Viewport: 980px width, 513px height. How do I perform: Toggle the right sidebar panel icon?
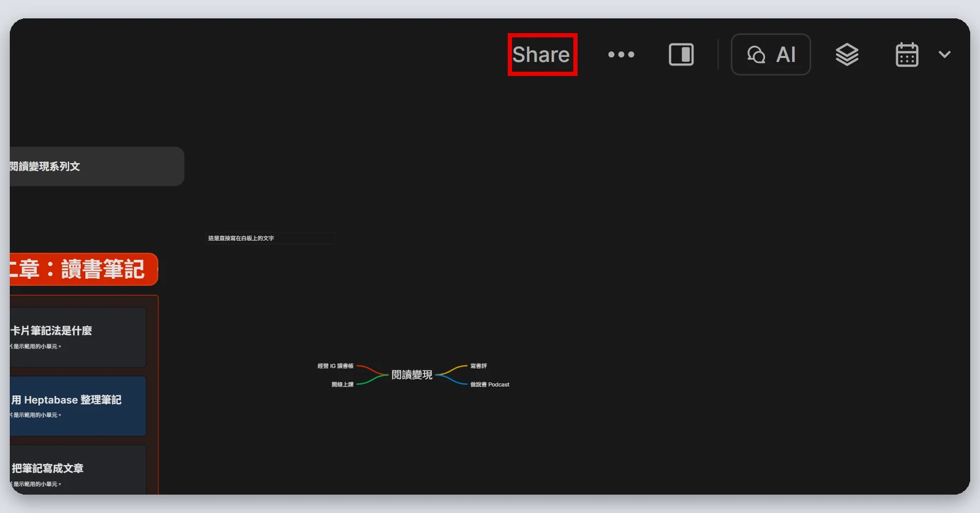click(681, 55)
